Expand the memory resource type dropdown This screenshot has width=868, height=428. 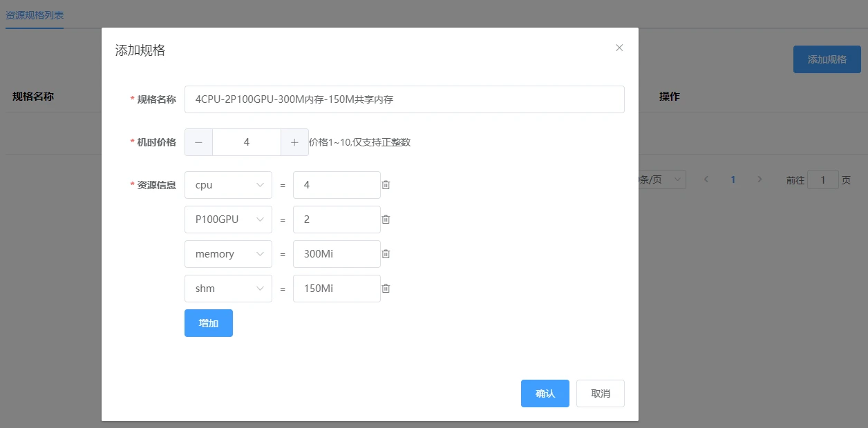click(x=228, y=254)
